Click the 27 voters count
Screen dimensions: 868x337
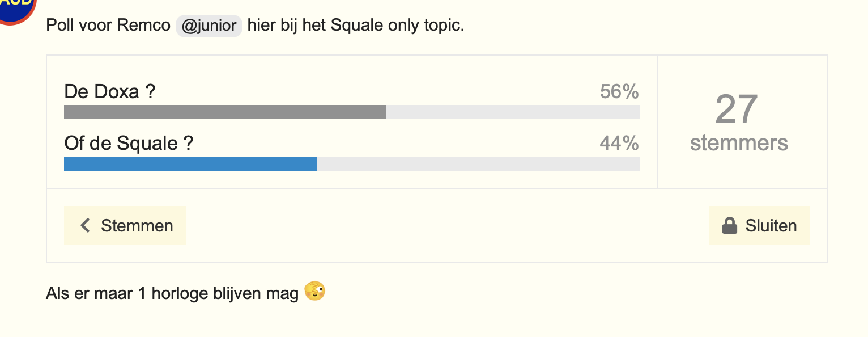[x=737, y=109]
